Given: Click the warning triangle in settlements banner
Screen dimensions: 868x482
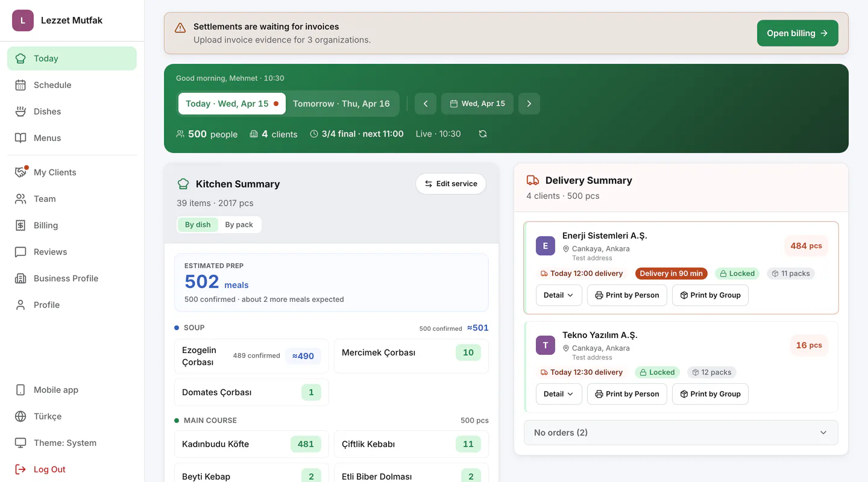Looking at the screenshot, I should point(180,28).
